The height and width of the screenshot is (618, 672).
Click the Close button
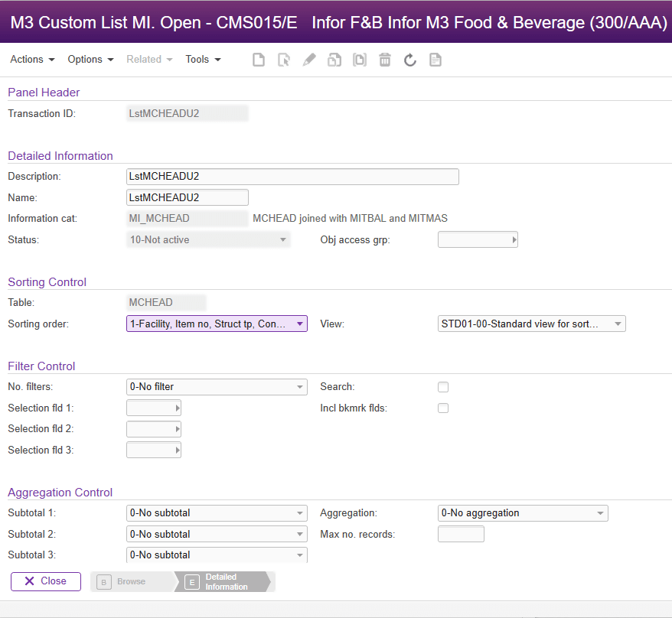45,581
